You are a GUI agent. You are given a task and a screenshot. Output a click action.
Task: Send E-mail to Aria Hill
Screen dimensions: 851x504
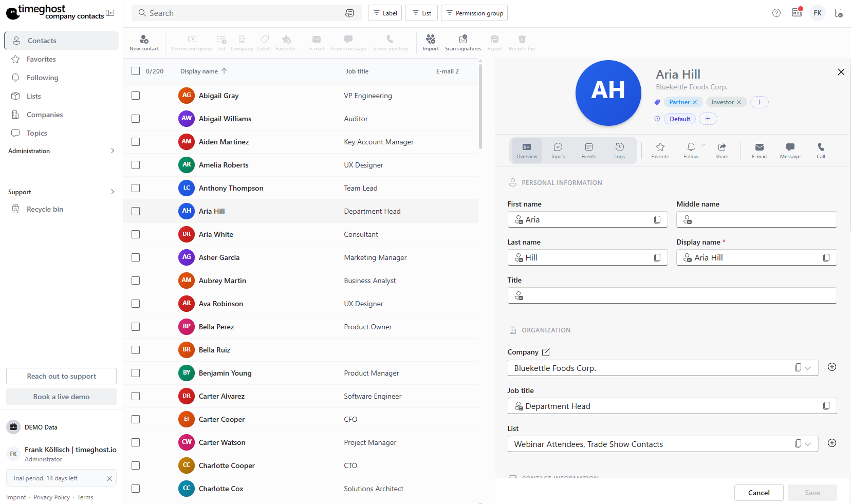[759, 151]
